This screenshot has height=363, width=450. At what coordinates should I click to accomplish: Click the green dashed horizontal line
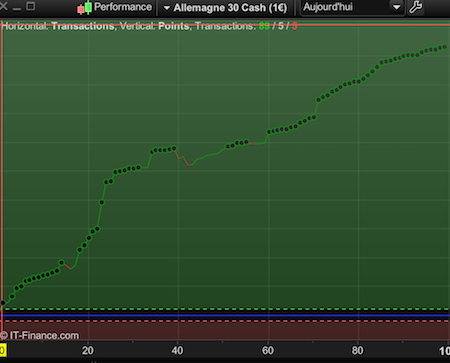(225, 309)
